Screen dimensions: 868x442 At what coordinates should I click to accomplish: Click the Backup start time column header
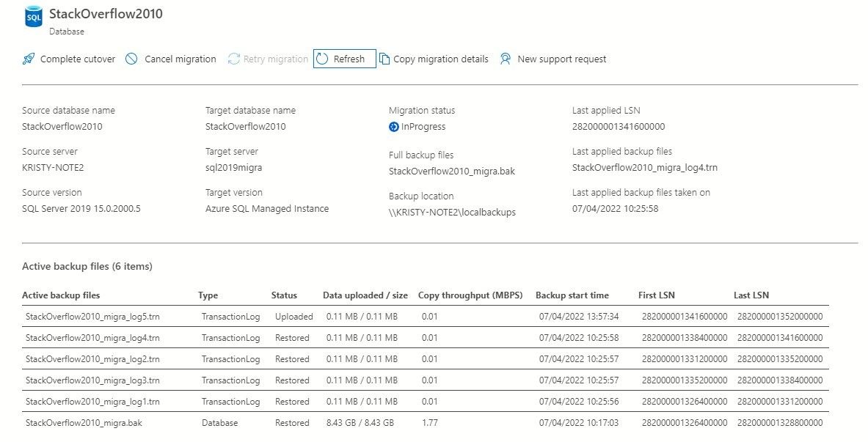click(572, 295)
